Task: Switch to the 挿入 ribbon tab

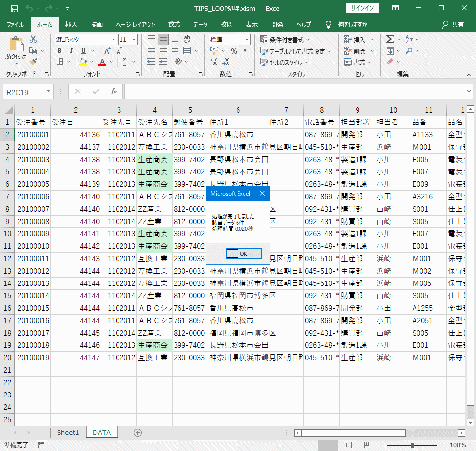Action: (71, 25)
